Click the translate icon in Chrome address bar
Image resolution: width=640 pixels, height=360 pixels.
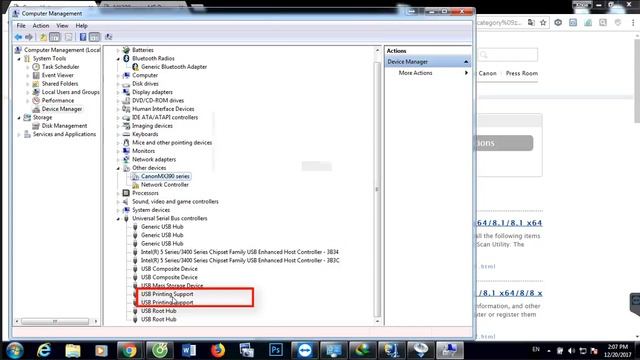(531, 23)
